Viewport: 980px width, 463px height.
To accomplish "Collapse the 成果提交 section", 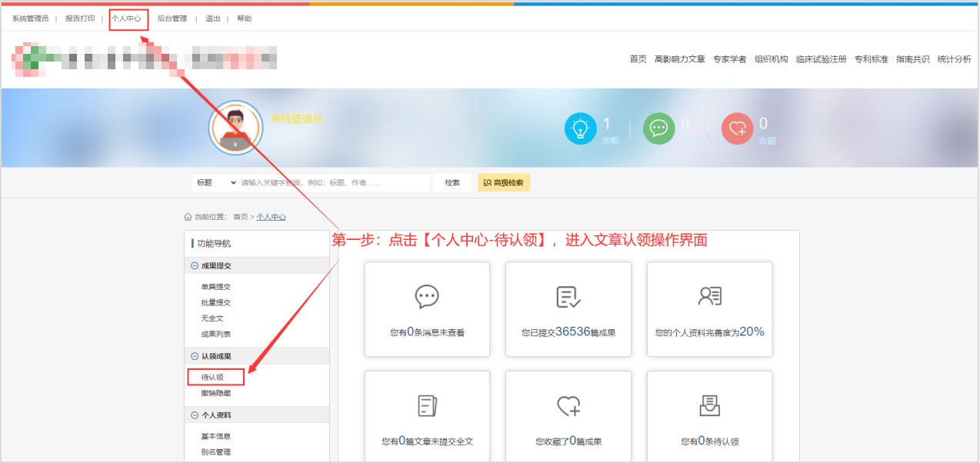I will point(195,266).
